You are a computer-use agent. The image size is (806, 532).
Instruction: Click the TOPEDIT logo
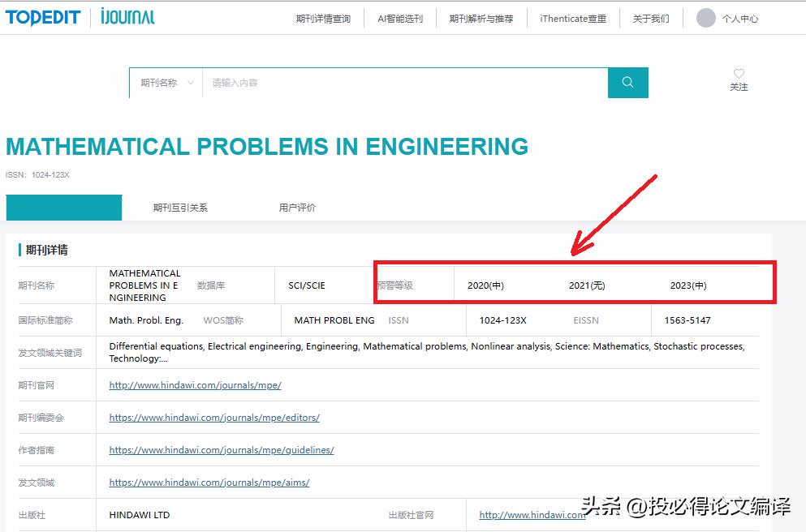tap(42, 18)
